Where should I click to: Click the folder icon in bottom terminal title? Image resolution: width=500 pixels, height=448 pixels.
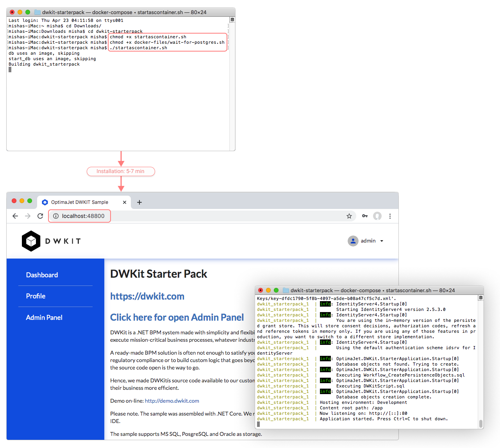286,290
